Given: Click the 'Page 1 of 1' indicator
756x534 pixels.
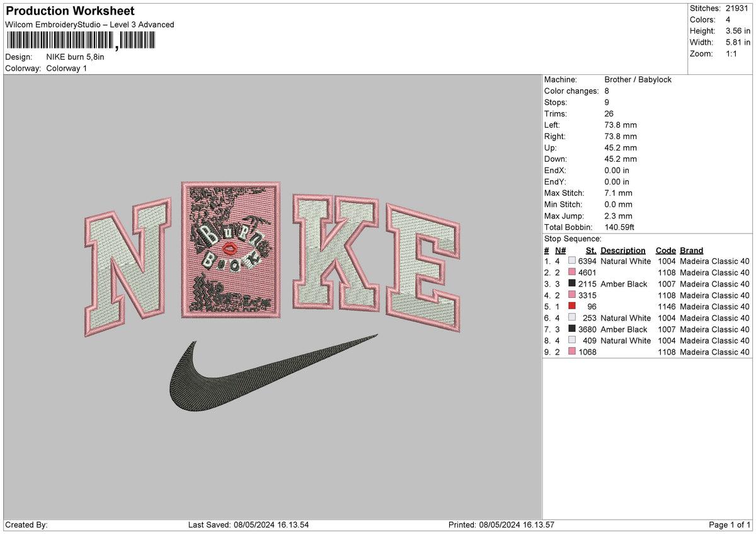Looking at the screenshot, I should click(730, 525).
